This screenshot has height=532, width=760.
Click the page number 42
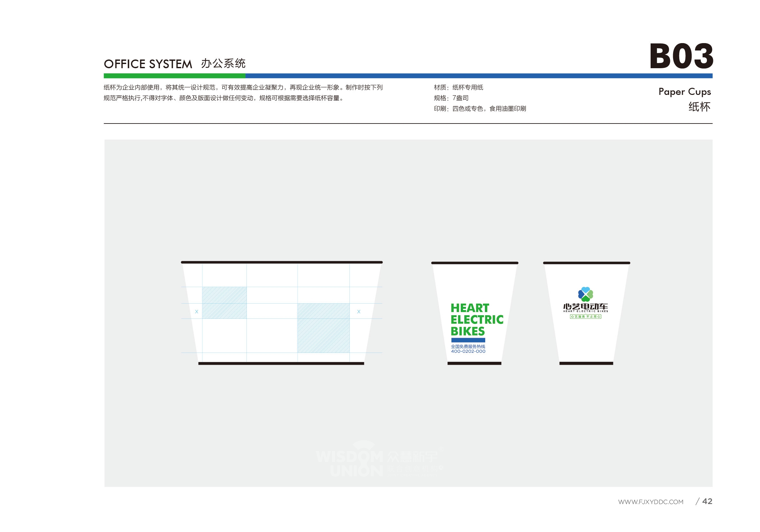(707, 501)
